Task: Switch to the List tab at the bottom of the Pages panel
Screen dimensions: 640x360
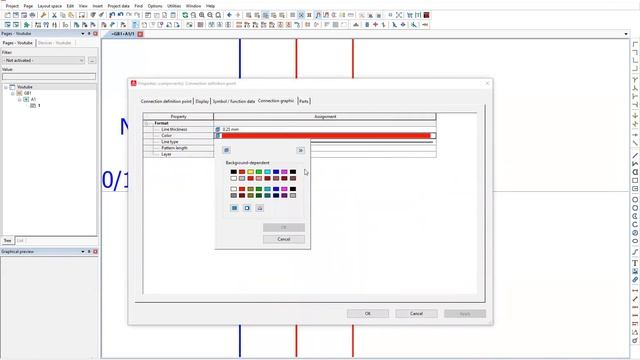Action: coord(20,241)
